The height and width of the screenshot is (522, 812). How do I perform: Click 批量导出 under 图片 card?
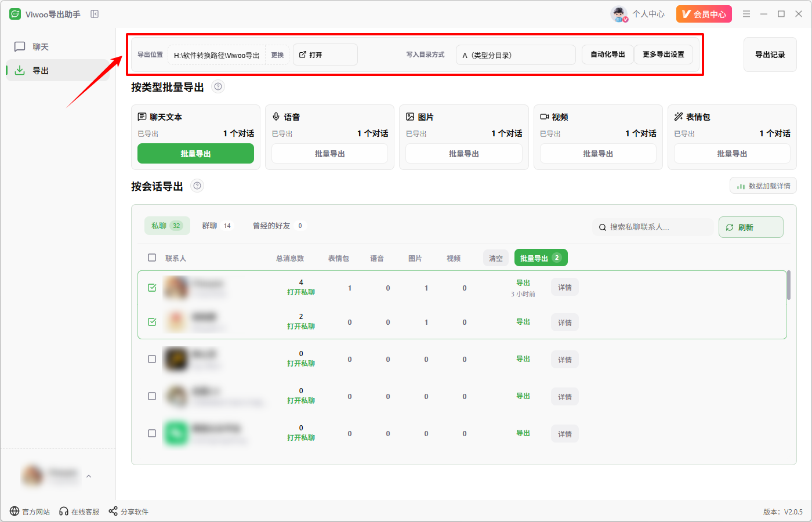(464, 154)
